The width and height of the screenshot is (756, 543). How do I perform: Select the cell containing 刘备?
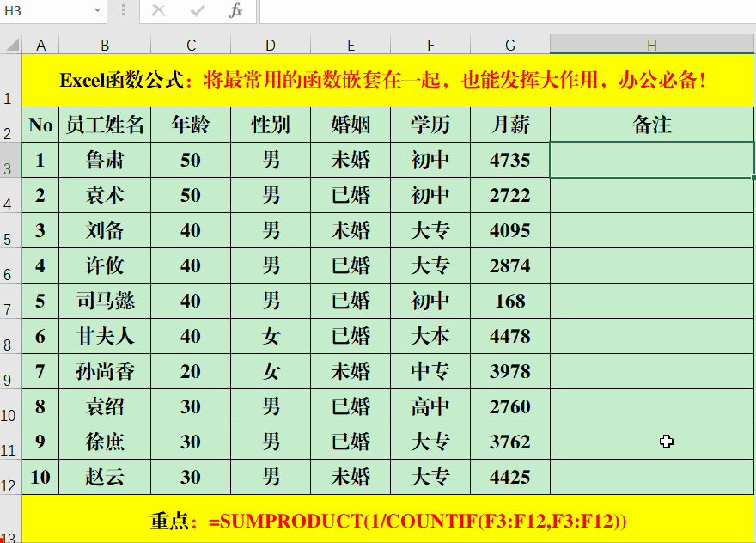point(105,230)
